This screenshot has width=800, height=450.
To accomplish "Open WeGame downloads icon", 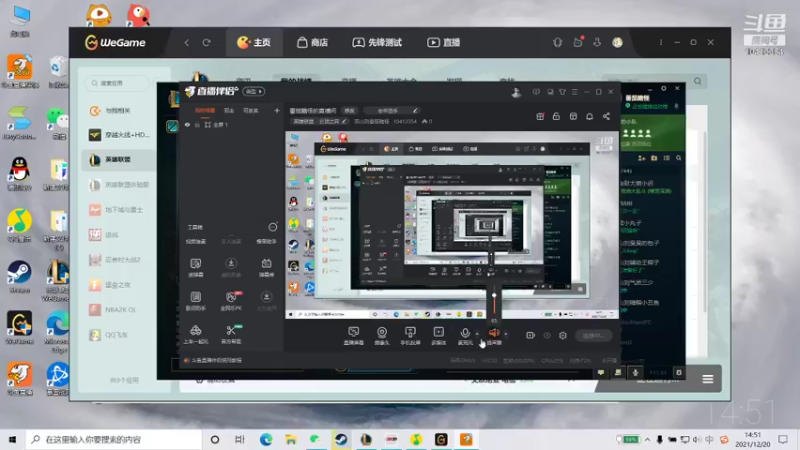I will 597,42.
